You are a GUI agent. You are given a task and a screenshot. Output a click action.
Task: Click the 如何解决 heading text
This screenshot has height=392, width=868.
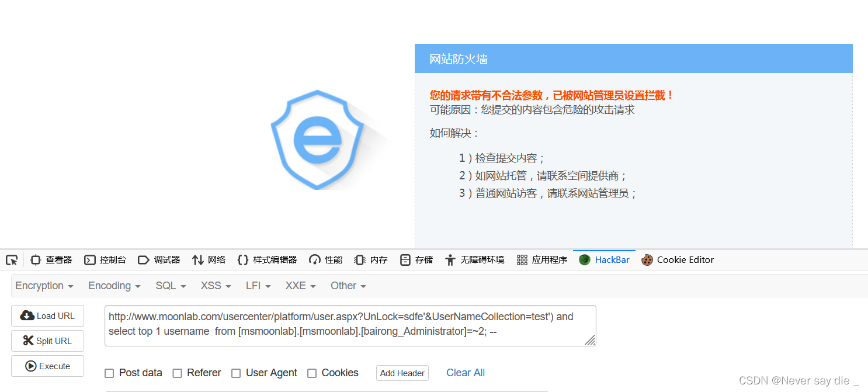(x=454, y=133)
